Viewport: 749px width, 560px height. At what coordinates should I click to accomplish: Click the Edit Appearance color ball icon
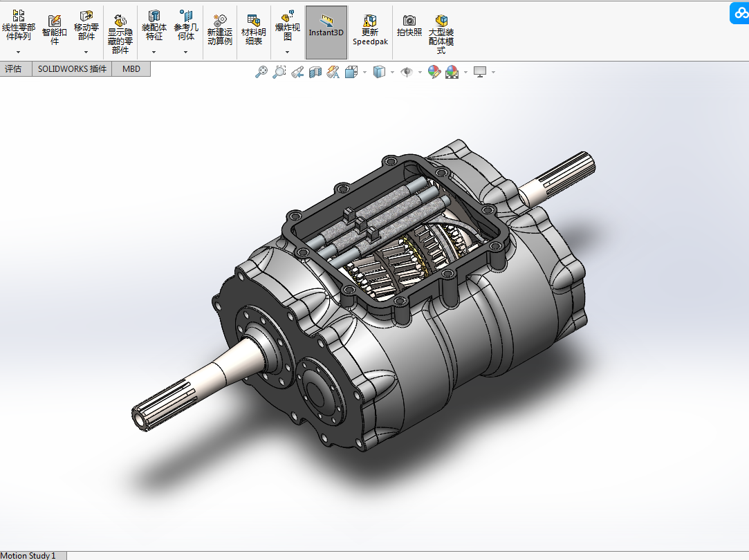pos(434,72)
